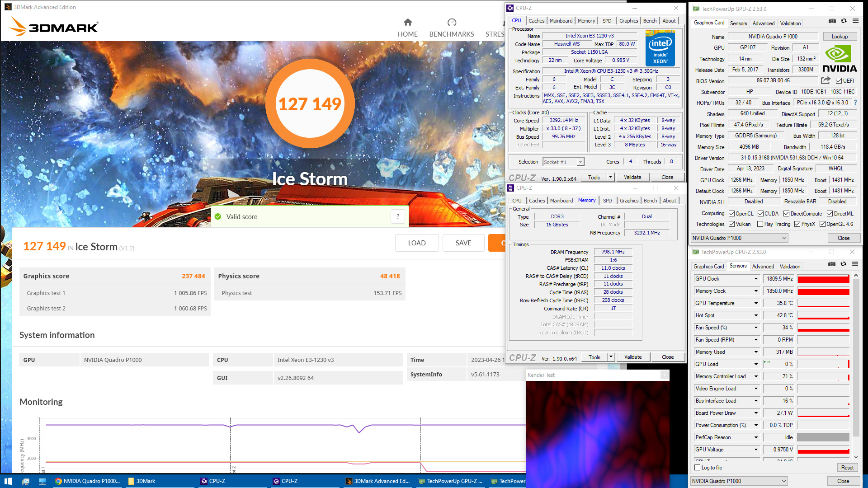Click the Device ID field in GPU-Z
Image resolution: width=868 pixels, height=488 pixels.
[828, 92]
